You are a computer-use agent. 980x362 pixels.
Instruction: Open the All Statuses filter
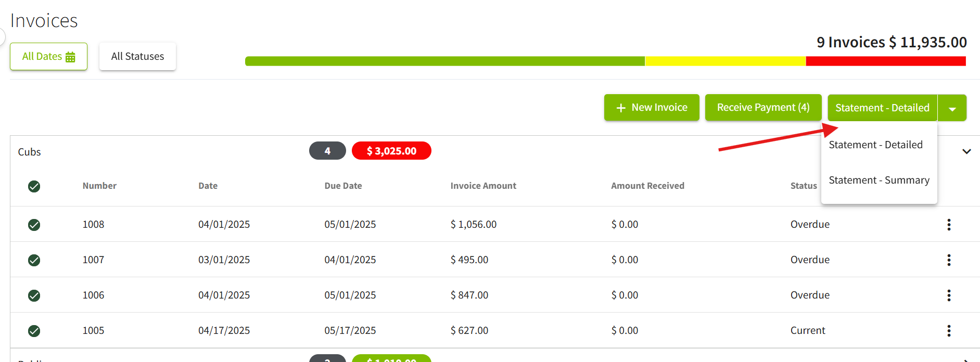137,56
